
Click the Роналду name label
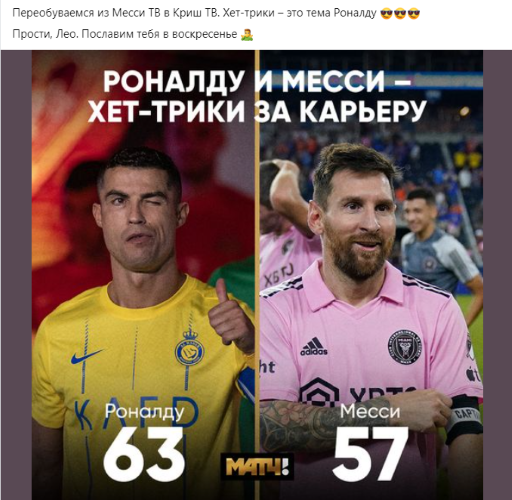point(144,412)
